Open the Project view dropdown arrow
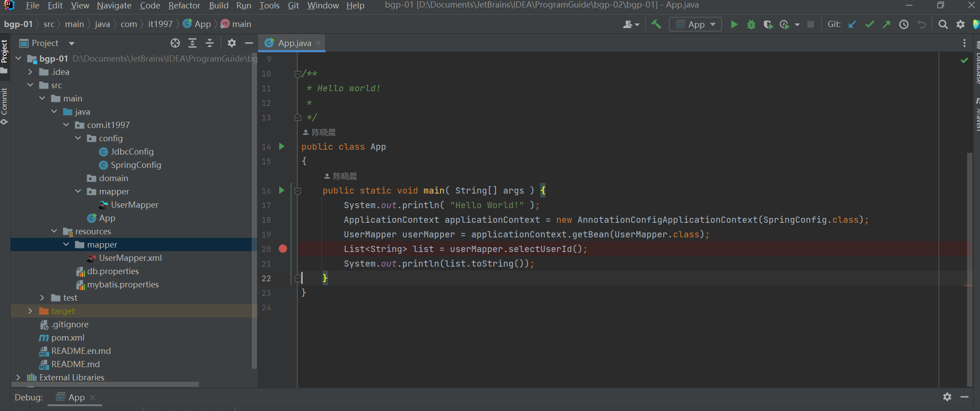Viewport: 980px width, 411px height. click(x=72, y=43)
